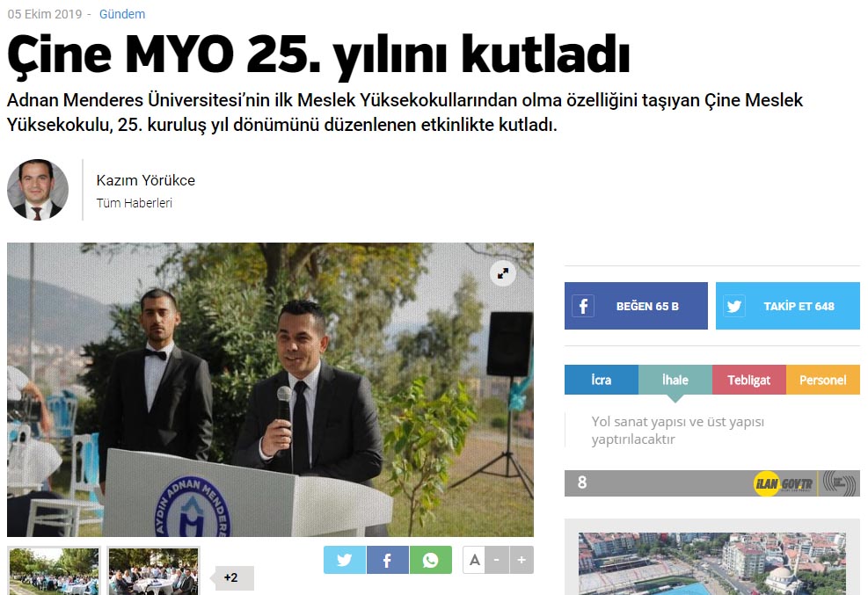
Task: Click the Kazım Yörükce author name
Action: pos(146,180)
